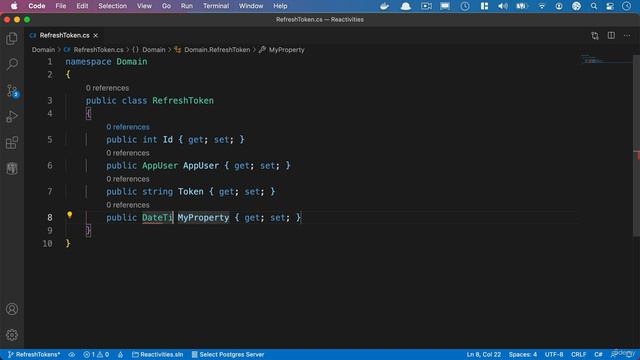Click the Ln 8, Col 22 cursor position

click(484, 354)
